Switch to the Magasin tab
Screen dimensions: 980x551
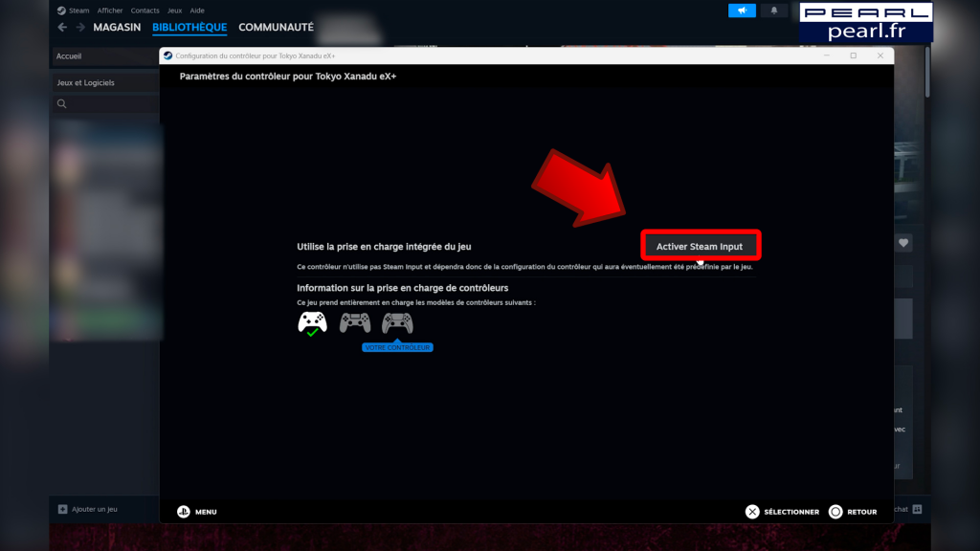(117, 28)
